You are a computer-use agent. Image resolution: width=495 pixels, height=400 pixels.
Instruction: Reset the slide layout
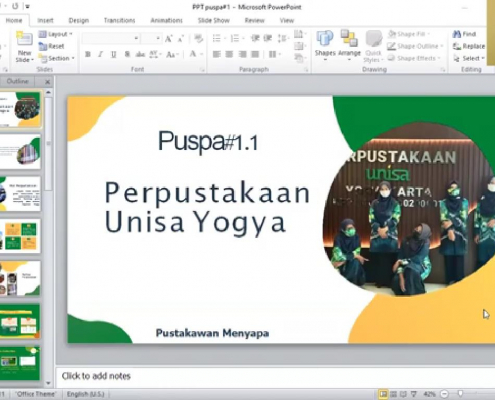tap(51, 46)
